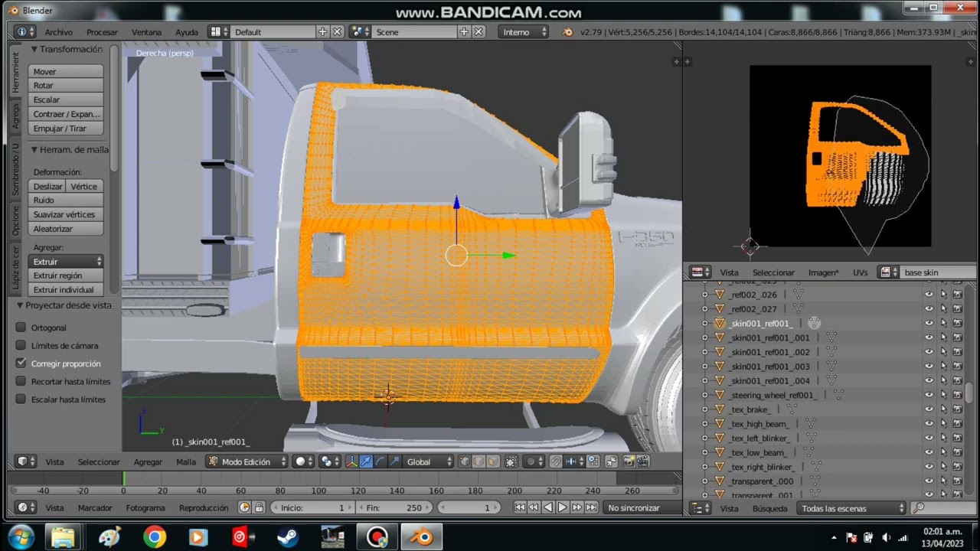The image size is (980, 551).
Task: Open 3D View editor type selector
Action: tap(25, 461)
